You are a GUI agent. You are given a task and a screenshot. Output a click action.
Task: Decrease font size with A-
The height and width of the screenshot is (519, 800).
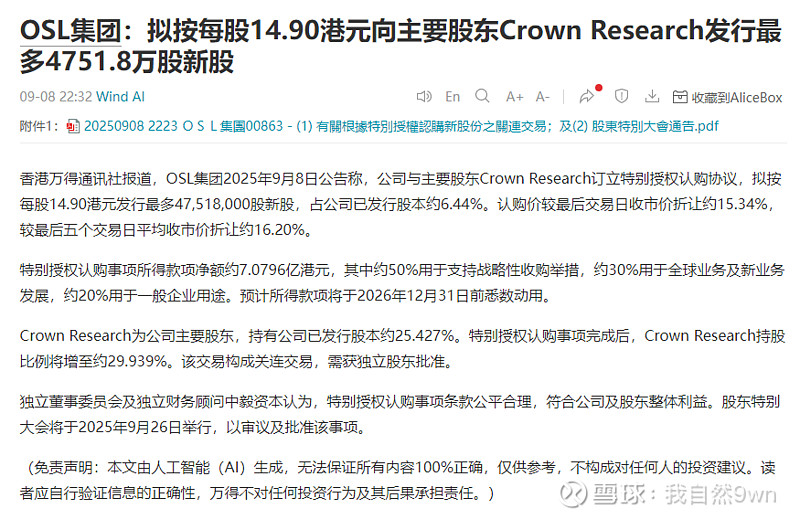pos(543,96)
